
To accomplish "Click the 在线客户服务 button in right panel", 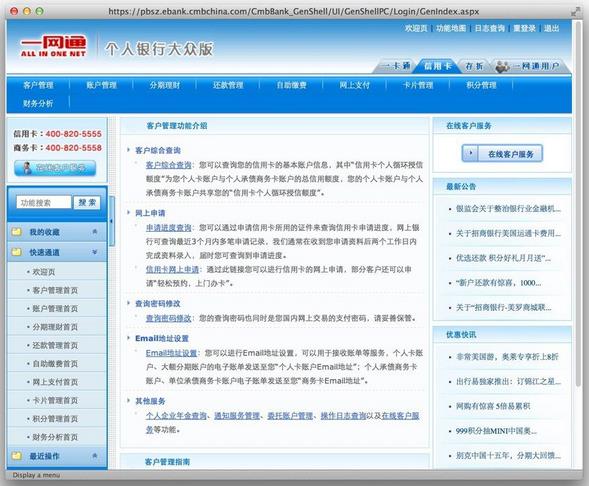I will click(x=502, y=154).
